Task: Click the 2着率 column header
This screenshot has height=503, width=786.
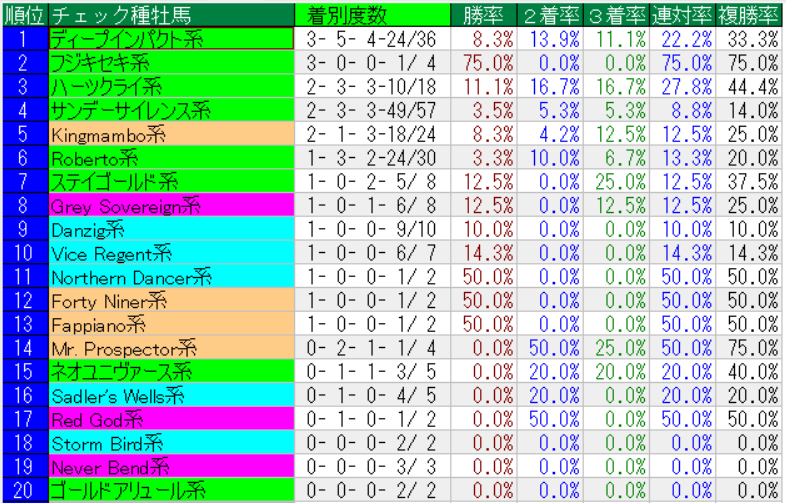Action: click(x=550, y=14)
